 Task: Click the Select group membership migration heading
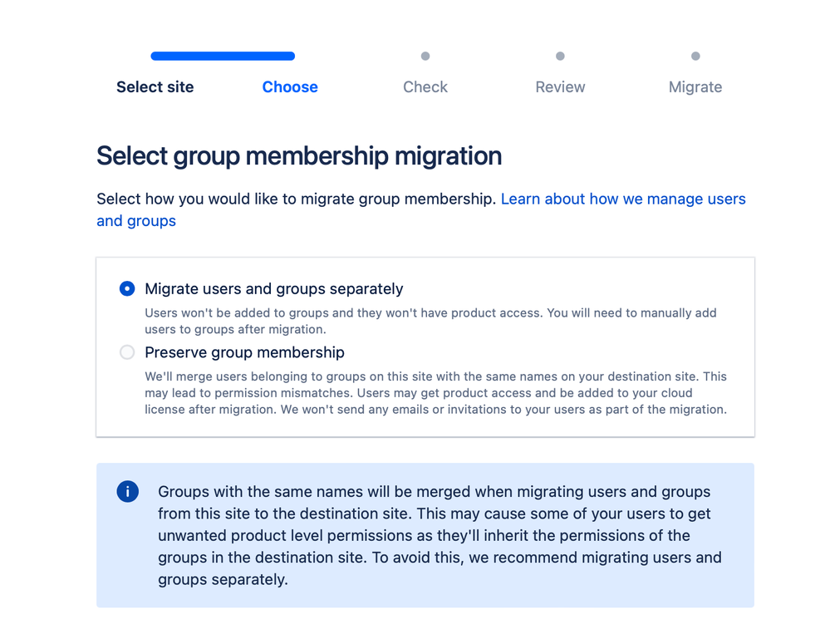pos(299,156)
